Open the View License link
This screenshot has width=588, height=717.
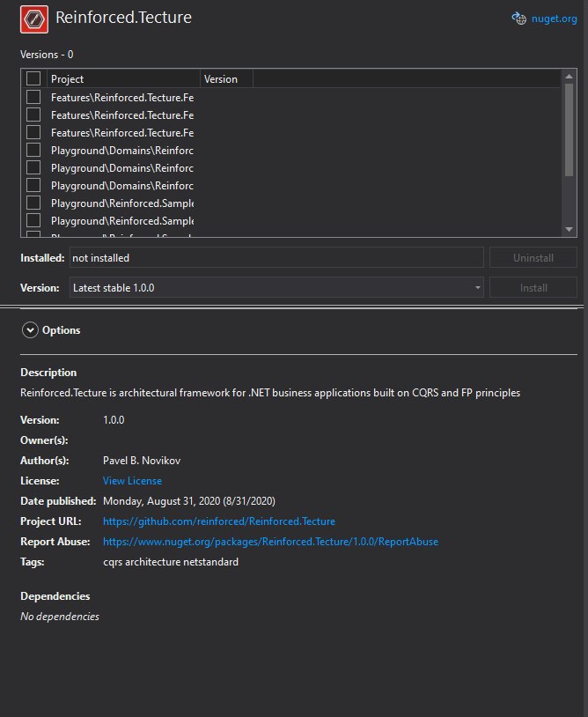132,481
